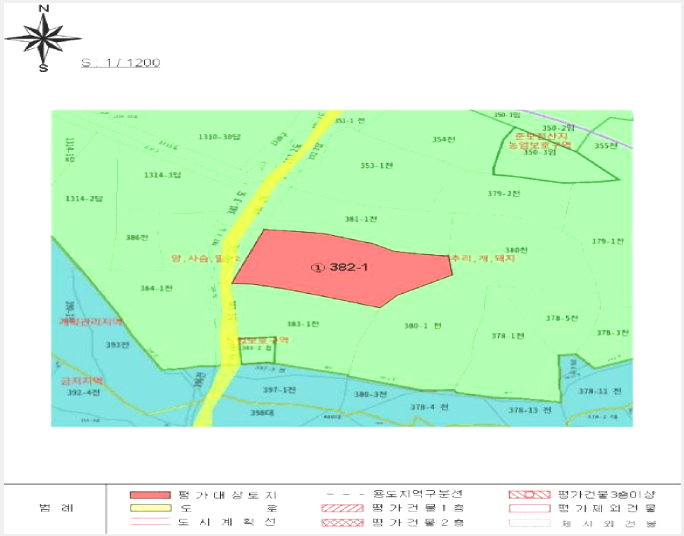This screenshot has height=536, width=684.
Task: Click the 평가건물3층이상 legend symbol
Action: pyautogui.click(x=529, y=495)
